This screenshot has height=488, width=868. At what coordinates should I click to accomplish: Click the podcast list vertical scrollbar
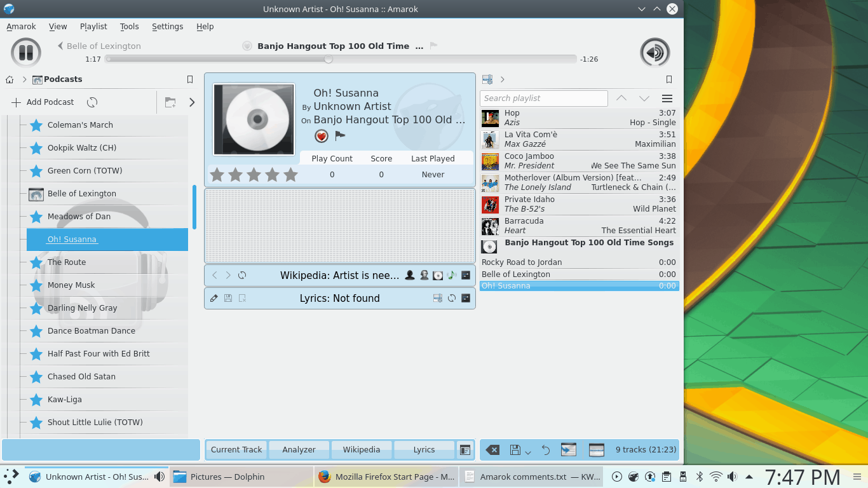point(194,207)
